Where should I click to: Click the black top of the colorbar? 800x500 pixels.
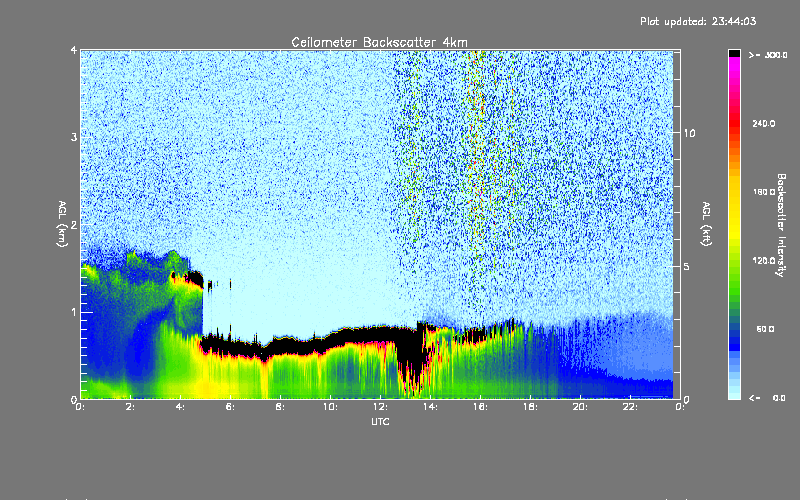coord(734,53)
